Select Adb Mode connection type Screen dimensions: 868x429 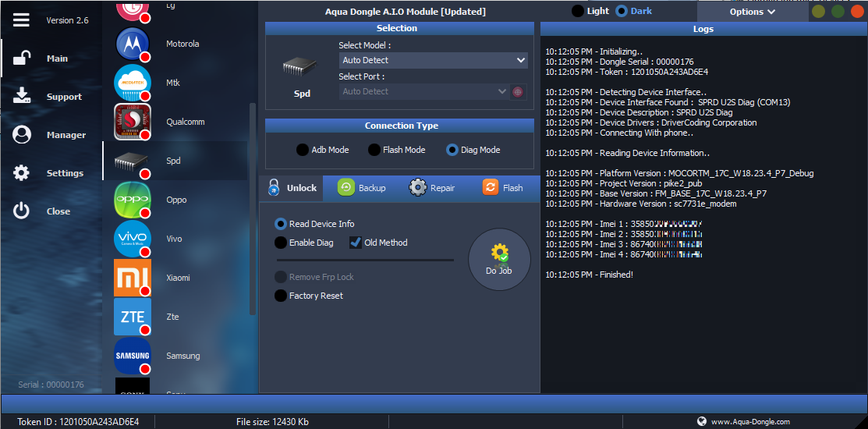pyautogui.click(x=323, y=150)
